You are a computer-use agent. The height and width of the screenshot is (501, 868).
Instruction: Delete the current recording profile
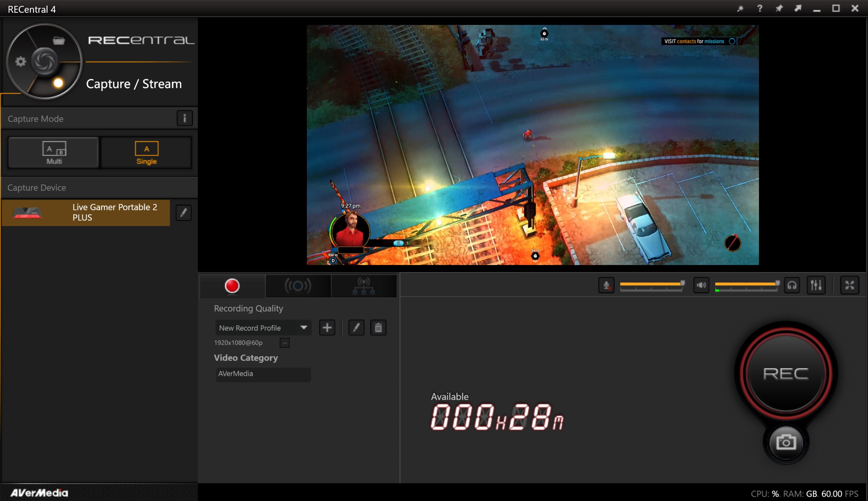tap(378, 327)
